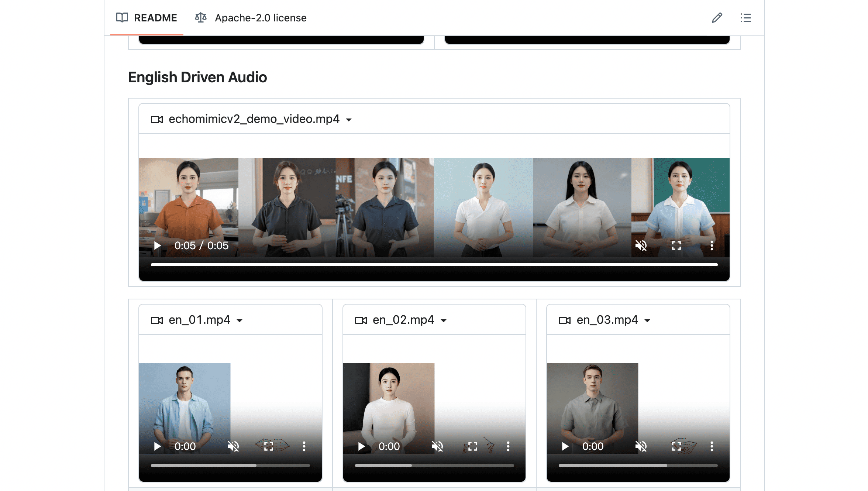Viewport: 868px width, 491px height.
Task: Unmute the echomimicv2 demo video
Action: pyautogui.click(x=641, y=245)
